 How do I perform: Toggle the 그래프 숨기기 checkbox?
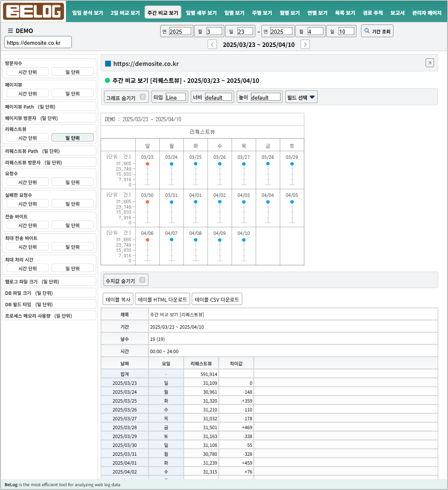[x=143, y=97]
